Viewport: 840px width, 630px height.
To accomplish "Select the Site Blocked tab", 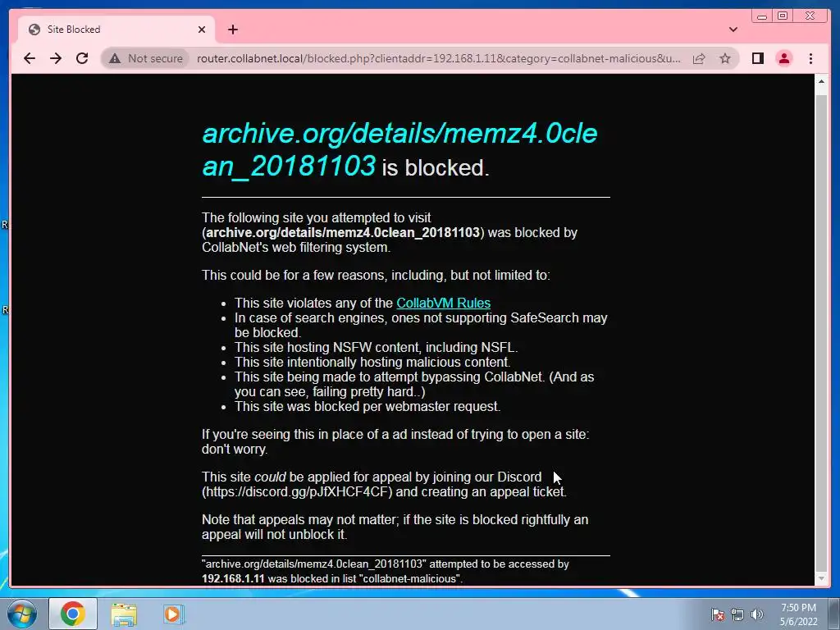I will coord(116,30).
